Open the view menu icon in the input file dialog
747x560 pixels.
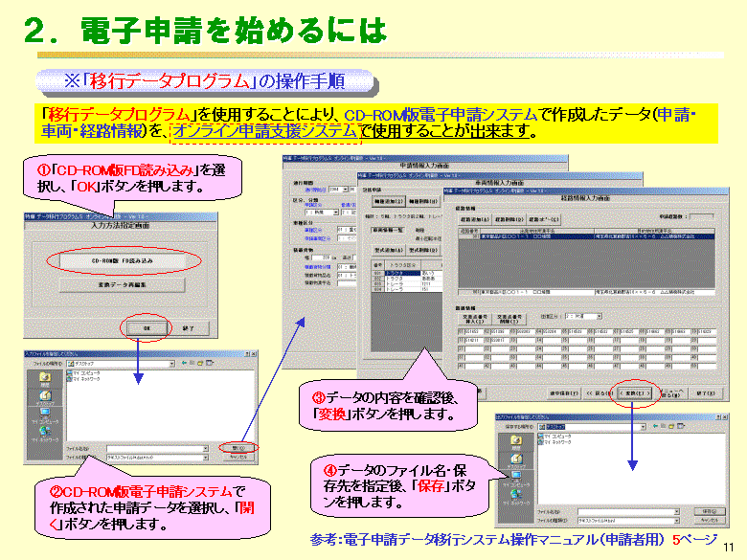[209, 363]
